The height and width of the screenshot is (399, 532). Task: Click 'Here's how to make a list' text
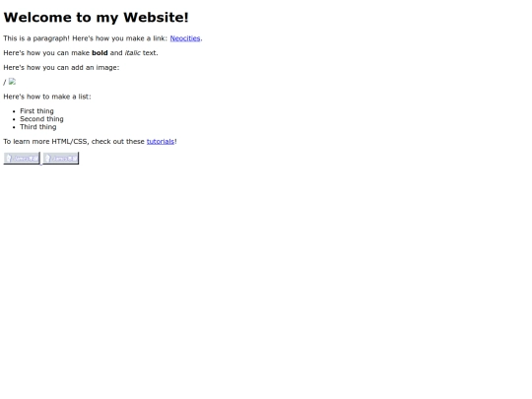tap(47, 97)
